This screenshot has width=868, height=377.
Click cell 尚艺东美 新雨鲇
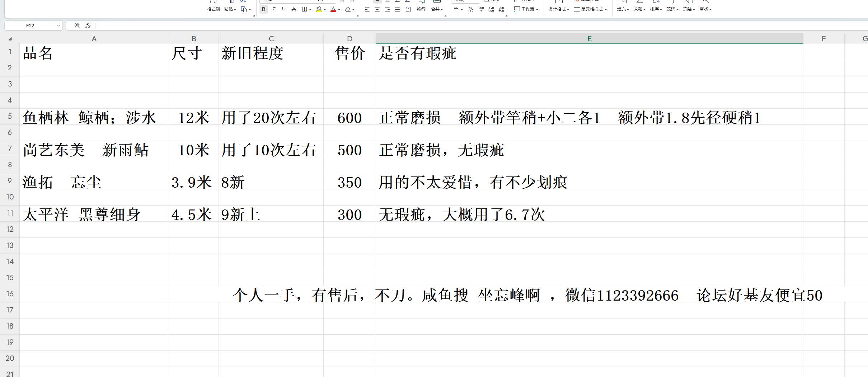tap(94, 149)
